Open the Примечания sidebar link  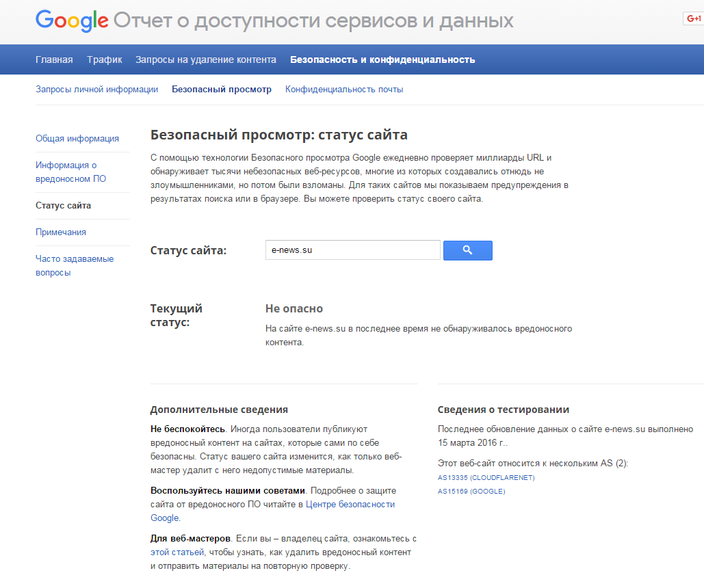coord(61,232)
